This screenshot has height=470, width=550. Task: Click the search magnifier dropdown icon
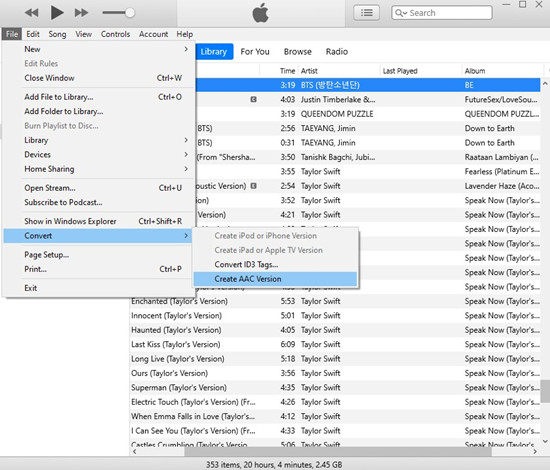point(401,13)
